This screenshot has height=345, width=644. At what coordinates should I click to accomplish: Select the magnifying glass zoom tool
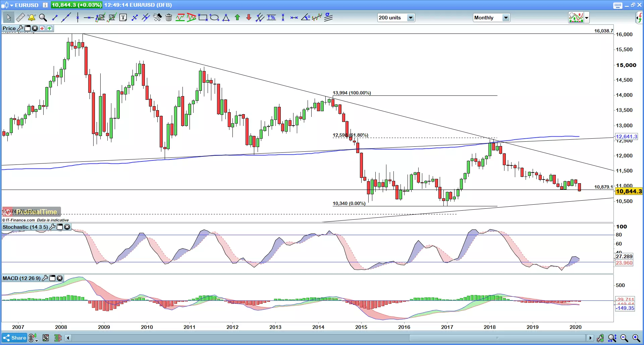coord(43,17)
